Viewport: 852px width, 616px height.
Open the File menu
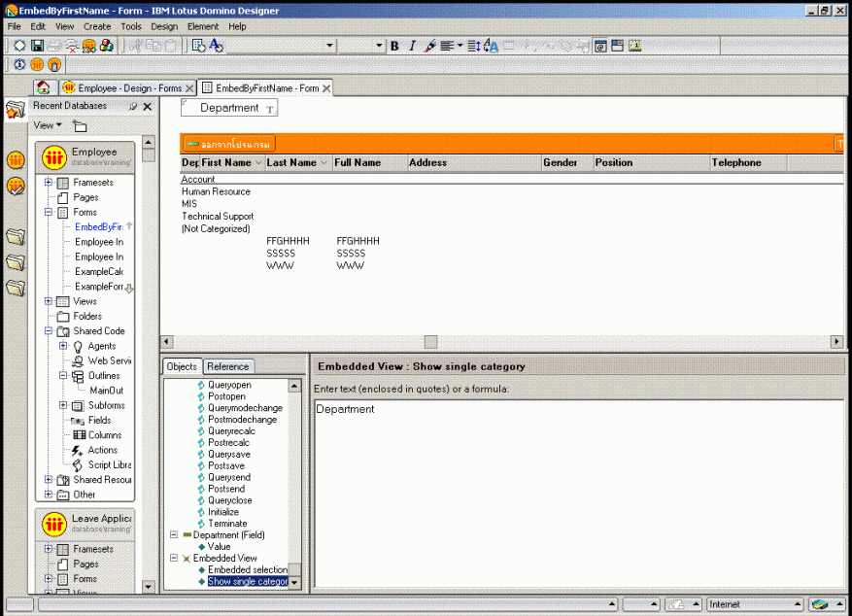tap(15, 26)
